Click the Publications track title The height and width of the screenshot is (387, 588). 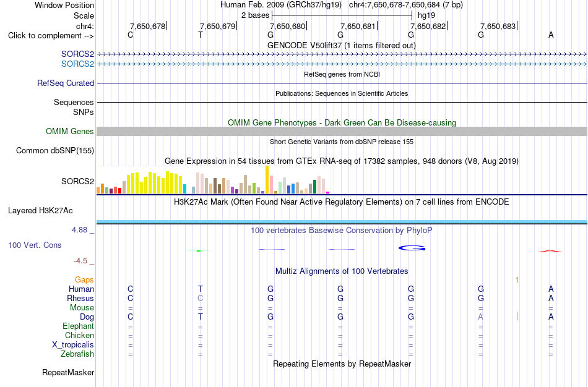pyautogui.click(x=342, y=93)
